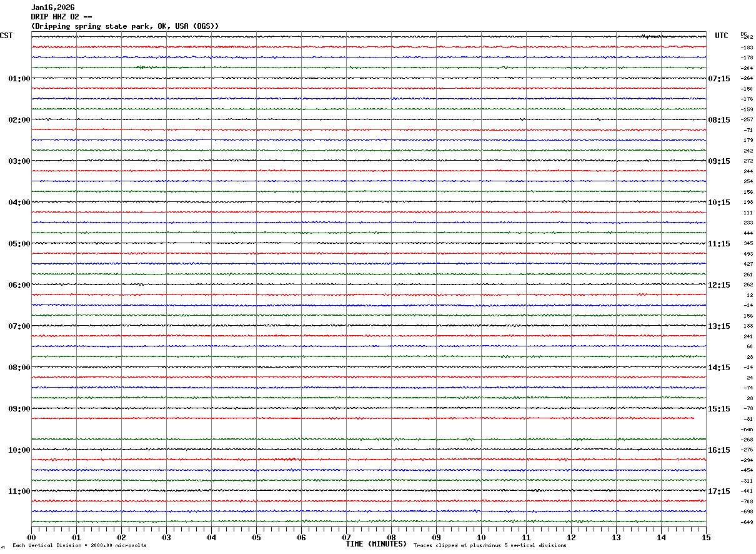Click minute 00 tick label on axis

(x=31, y=538)
